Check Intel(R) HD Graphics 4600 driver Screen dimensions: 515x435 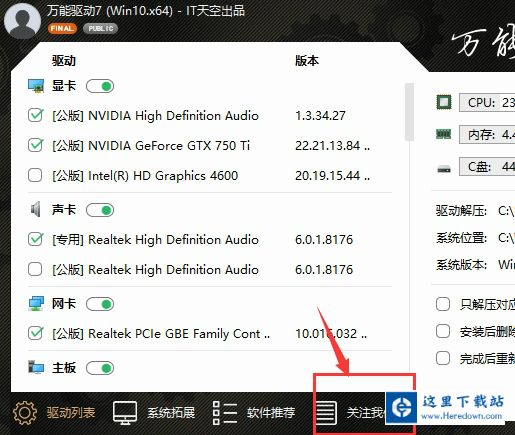coord(35,175)
